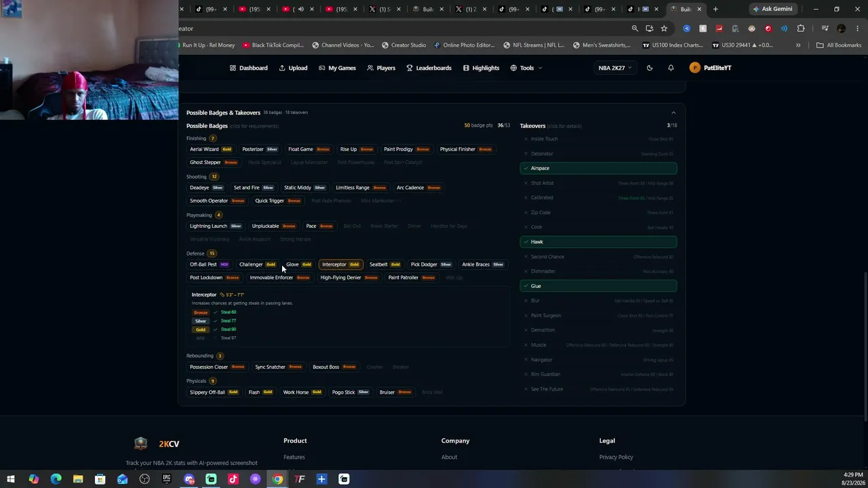
Task: Toggle the Shot Artist takeover
Action: pos(598,183)
